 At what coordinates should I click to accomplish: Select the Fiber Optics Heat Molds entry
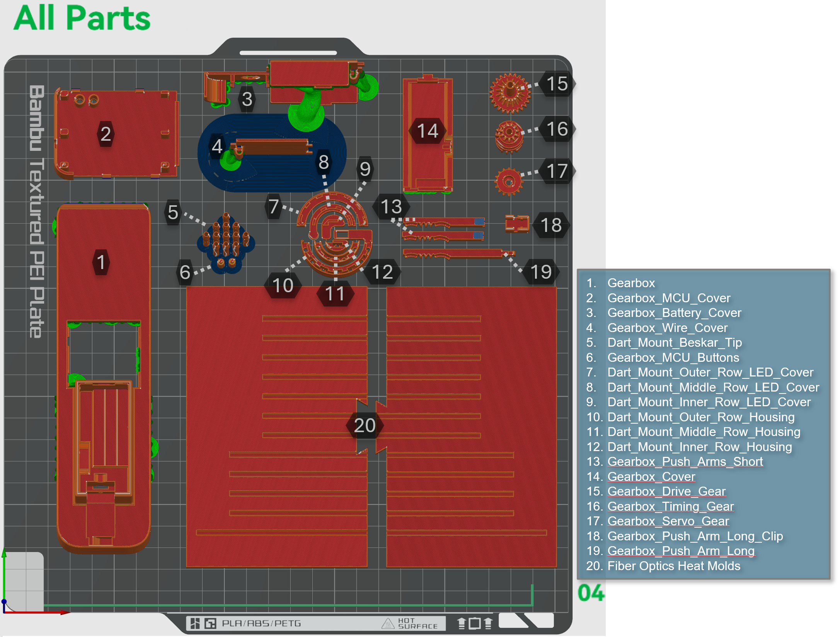[x=673, y=566]
